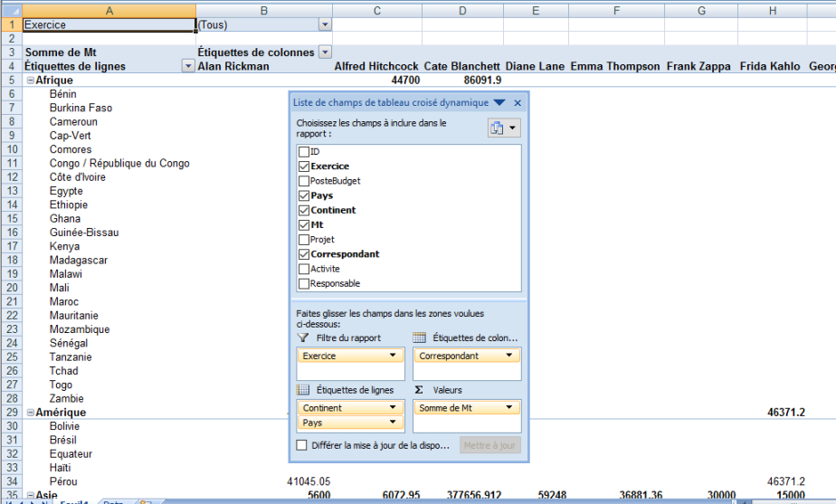Enable the ID field checkbox
The height and width of the screenshot is (504, 836).
pos(304,152)
